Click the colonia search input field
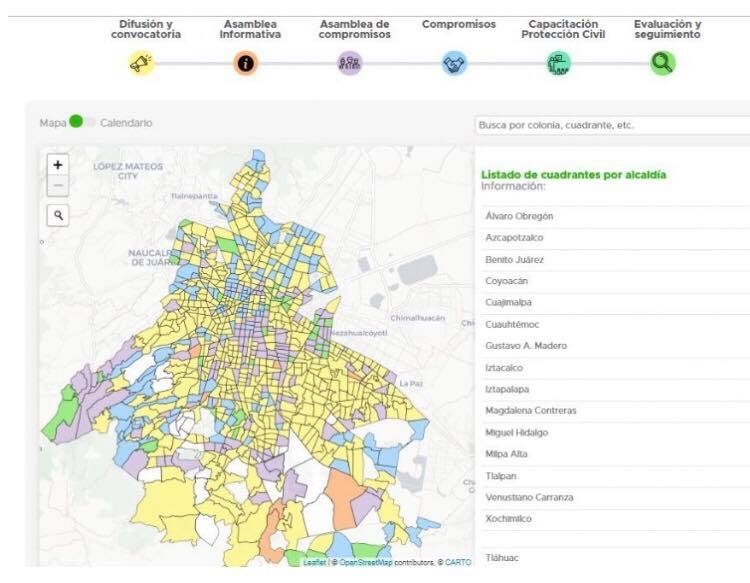 [x=613, y=125]
